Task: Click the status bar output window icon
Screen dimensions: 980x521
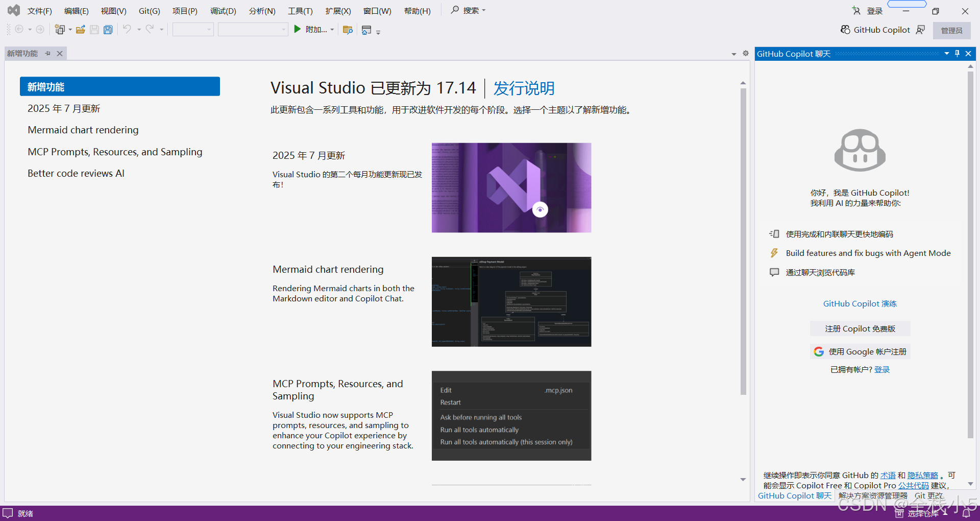Action: [8, 513]
